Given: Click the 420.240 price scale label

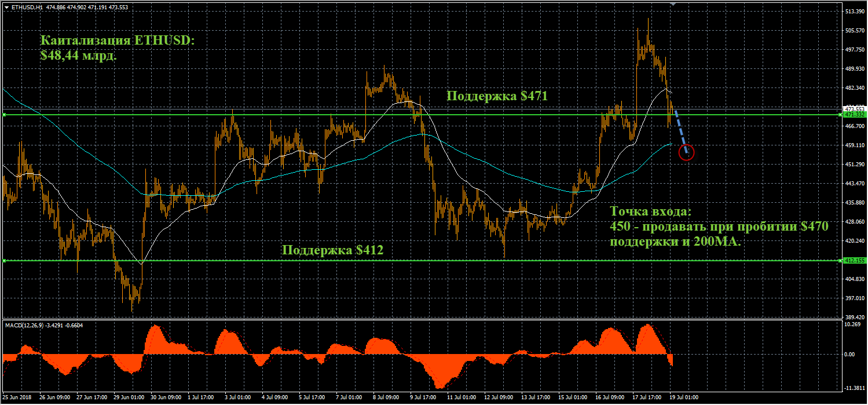Looking at the screenshot, I should [855, 241].
